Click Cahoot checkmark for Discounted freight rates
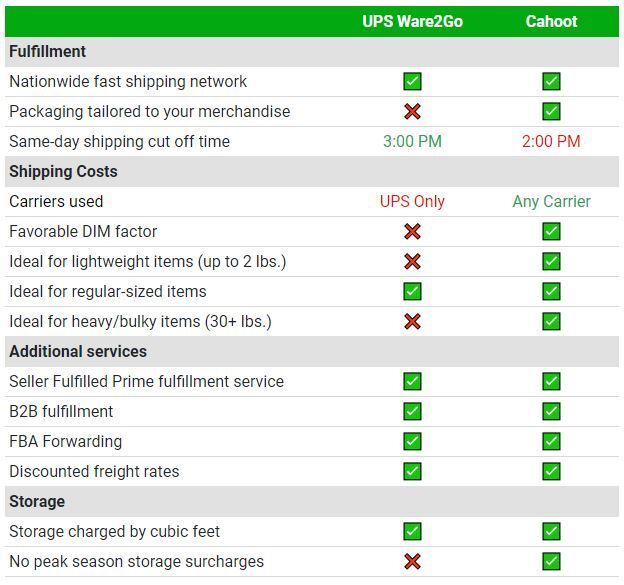Screen dimensions: 624x585 tap(551, 471)
